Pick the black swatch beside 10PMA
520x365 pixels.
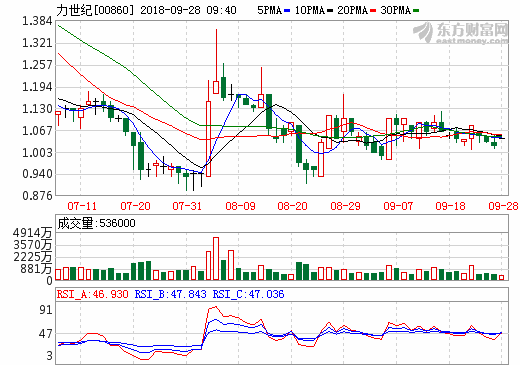pos(330,11)
